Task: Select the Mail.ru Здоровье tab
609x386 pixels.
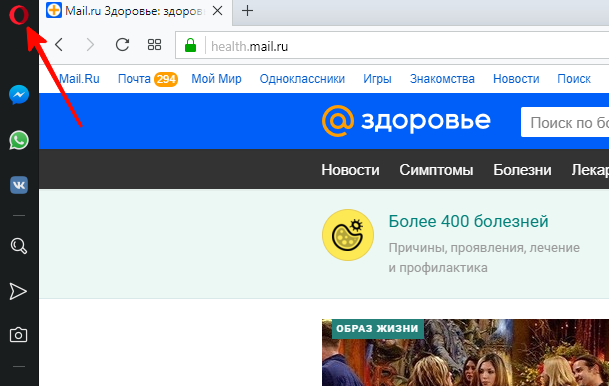Action: click(136, 12)
